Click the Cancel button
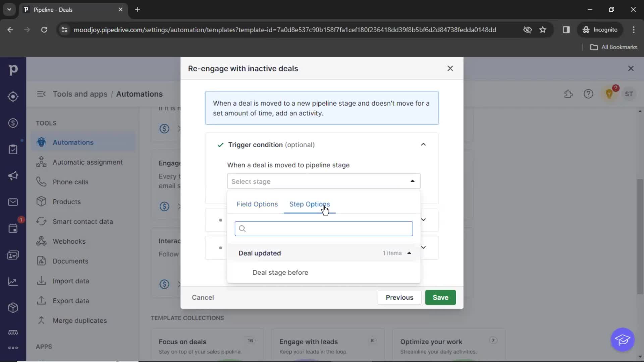 [203, 297]
